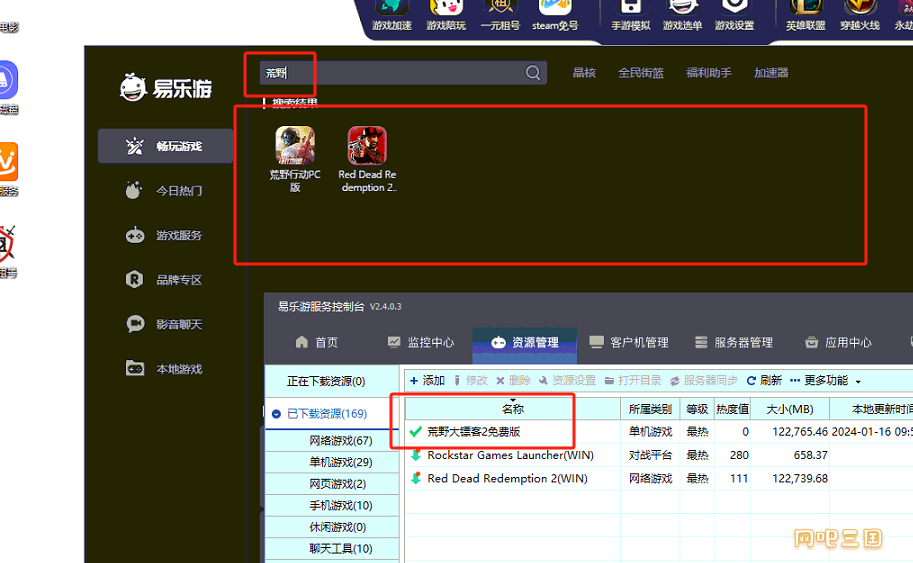
Task: Click the green checkmark status icon
Action: (416, 432)
